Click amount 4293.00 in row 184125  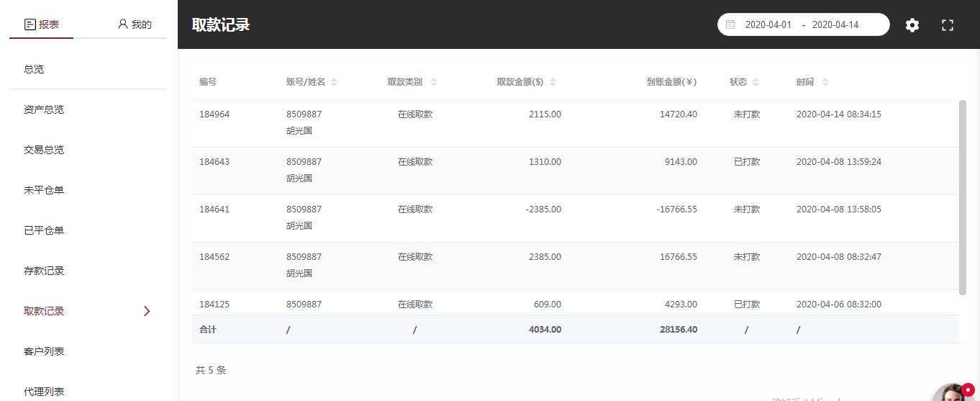point(681,305)
